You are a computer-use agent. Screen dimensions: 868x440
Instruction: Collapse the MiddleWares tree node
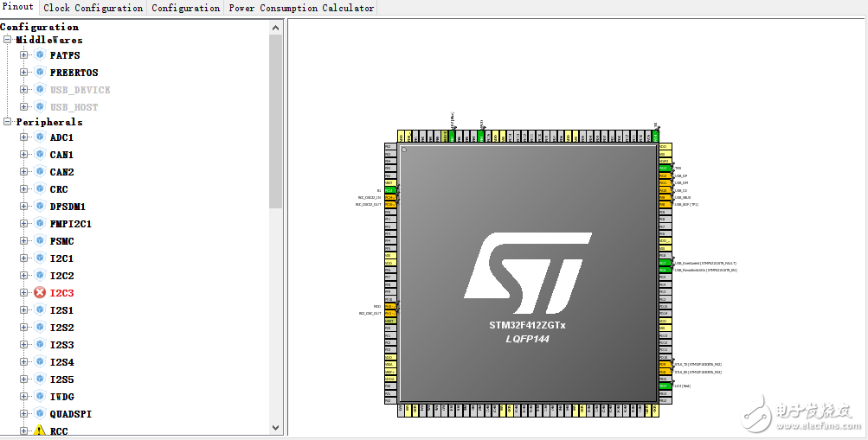7,40
